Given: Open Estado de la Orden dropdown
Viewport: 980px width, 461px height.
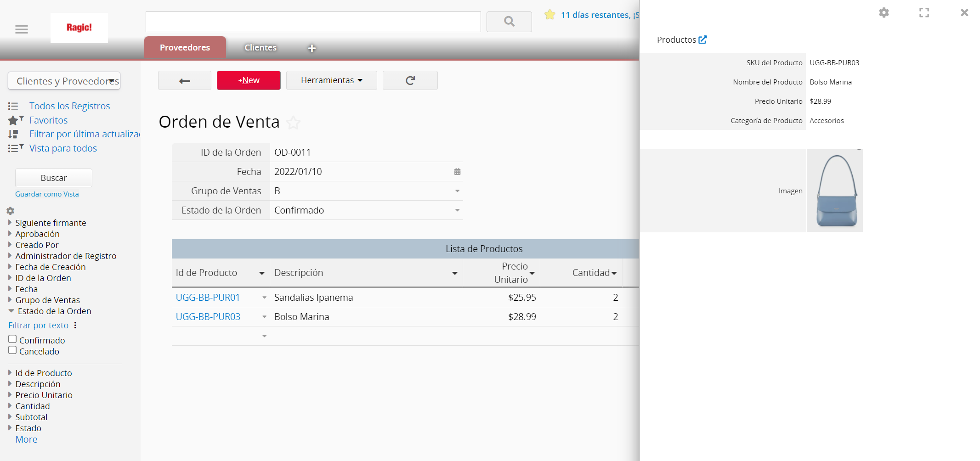Looking at the screenshot, I should point(457,210).
